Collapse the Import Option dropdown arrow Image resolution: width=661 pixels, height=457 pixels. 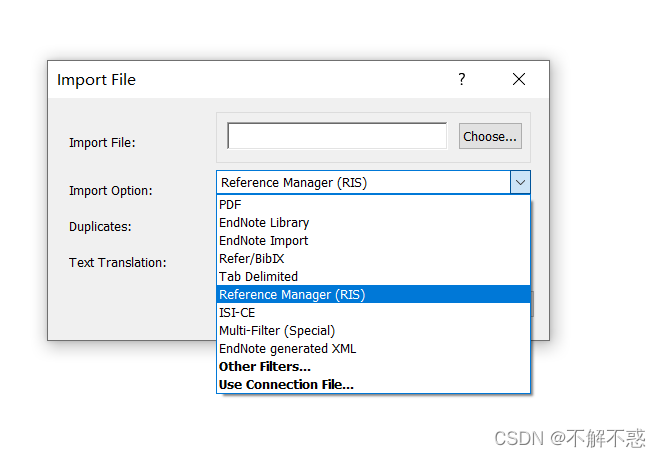tap(520, 183)
